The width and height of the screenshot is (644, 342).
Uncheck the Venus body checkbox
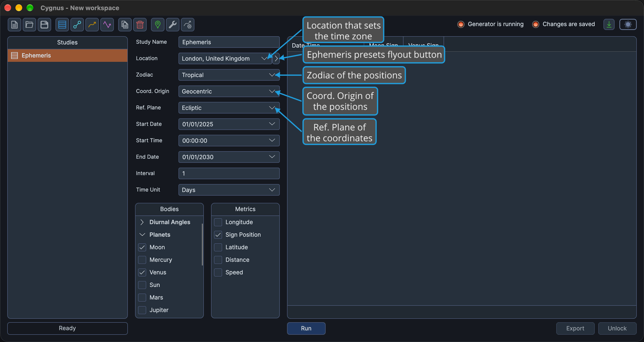pos(142,272)
